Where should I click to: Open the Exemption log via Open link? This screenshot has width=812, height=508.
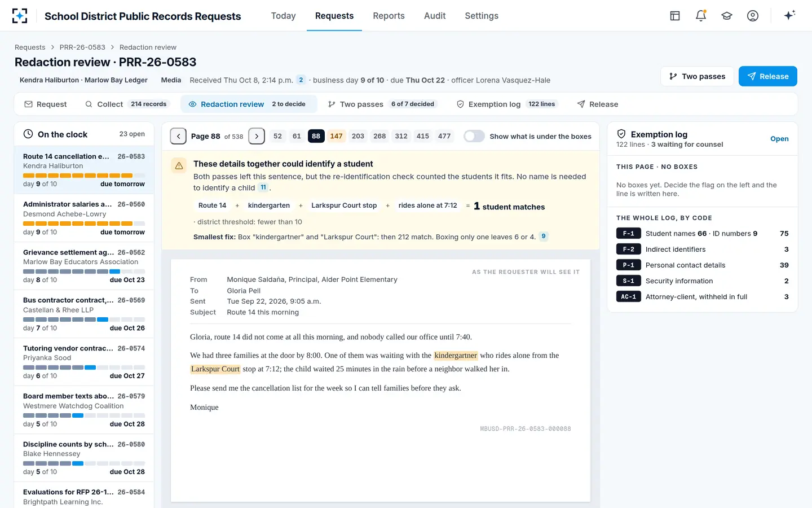point(779,139)
